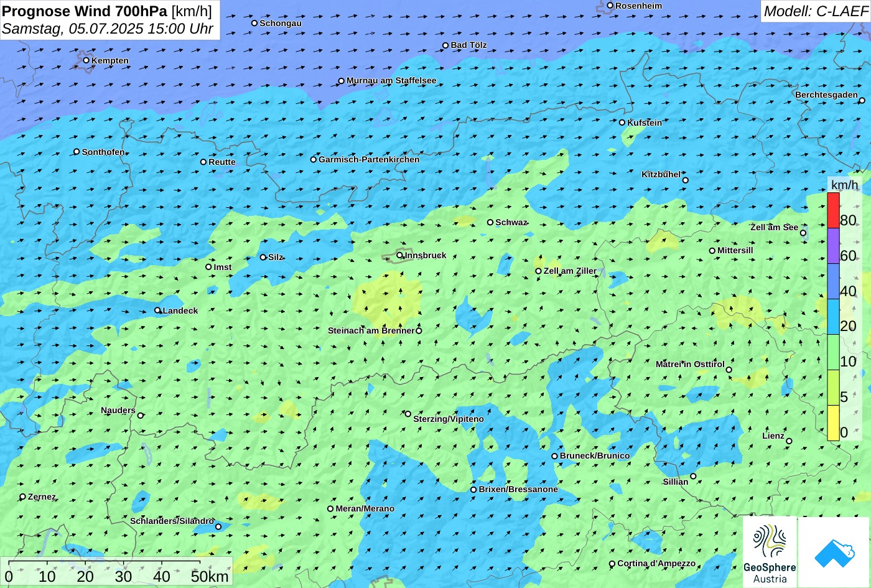The image size is (871, 588).
Task: Select the Zell am See marker
Action: [x=803, y=233]
